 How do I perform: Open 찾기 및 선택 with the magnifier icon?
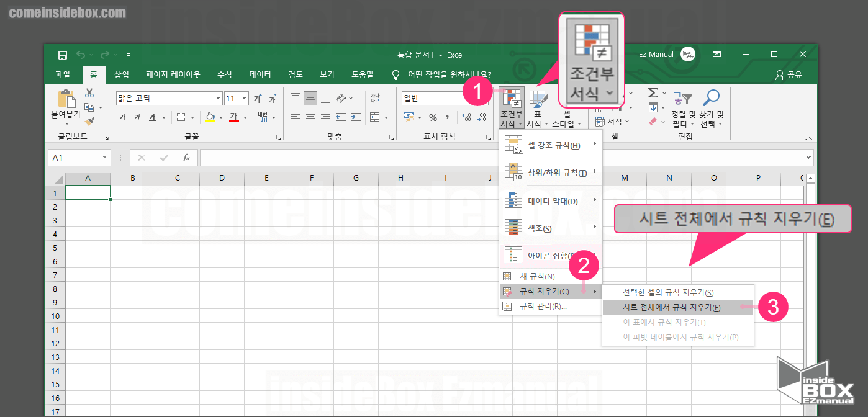(x=712, y=96)
